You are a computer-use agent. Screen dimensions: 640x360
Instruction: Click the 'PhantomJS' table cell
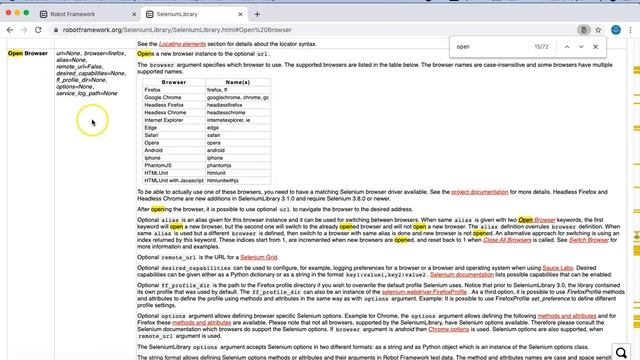[x=174, y=165]
